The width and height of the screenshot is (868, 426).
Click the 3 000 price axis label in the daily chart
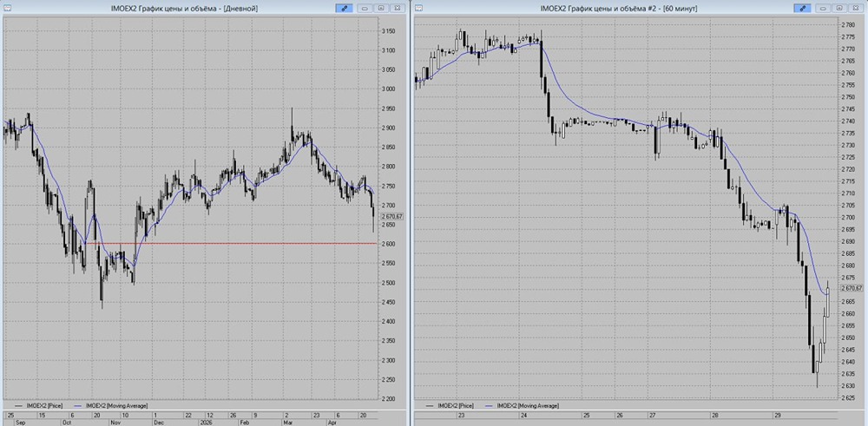(391, 89)
